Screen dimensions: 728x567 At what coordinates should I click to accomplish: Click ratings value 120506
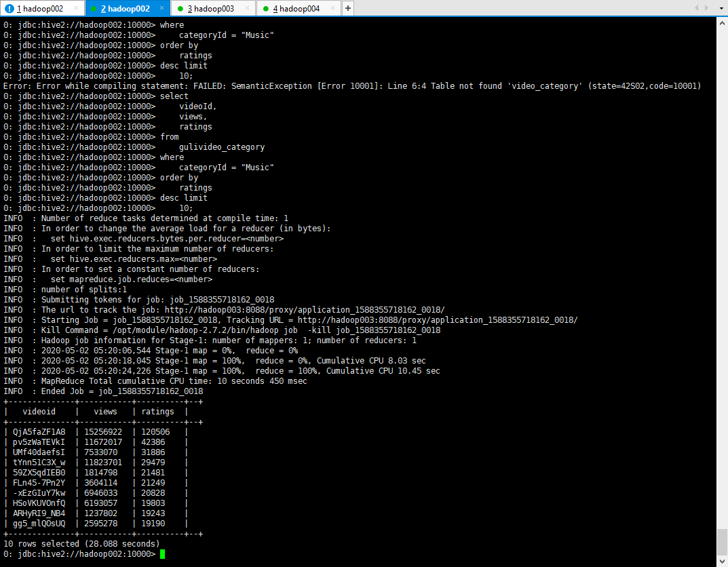click(155, 432)
